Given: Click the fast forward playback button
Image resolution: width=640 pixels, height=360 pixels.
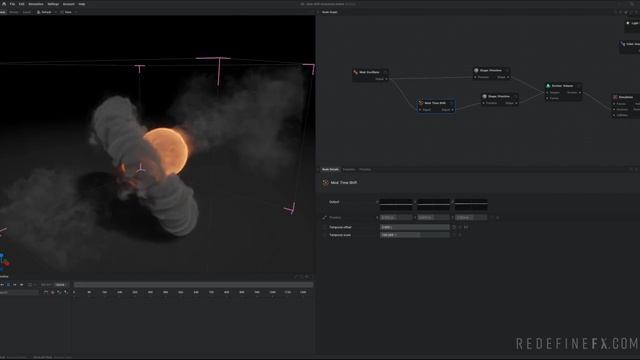Looking at the screenshot, I should tap(22, 284).
